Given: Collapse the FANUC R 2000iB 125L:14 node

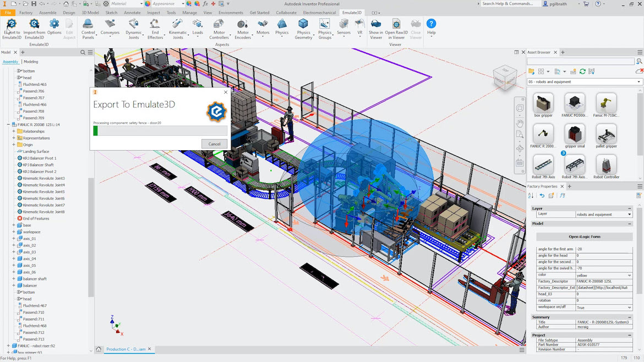Looking at the screenshot, I should (x=9, y=125).
